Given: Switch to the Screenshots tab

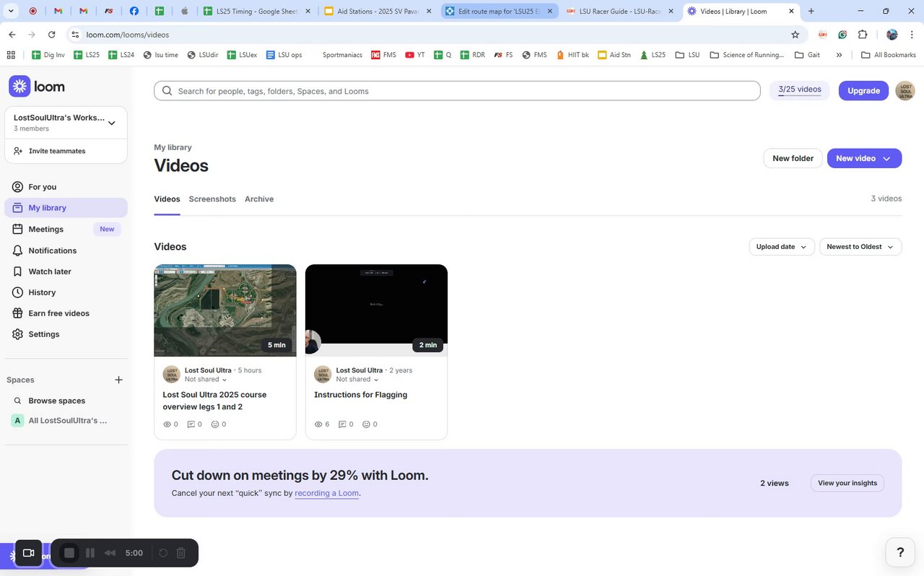Looking at the screenshot, I should (212, 199).
